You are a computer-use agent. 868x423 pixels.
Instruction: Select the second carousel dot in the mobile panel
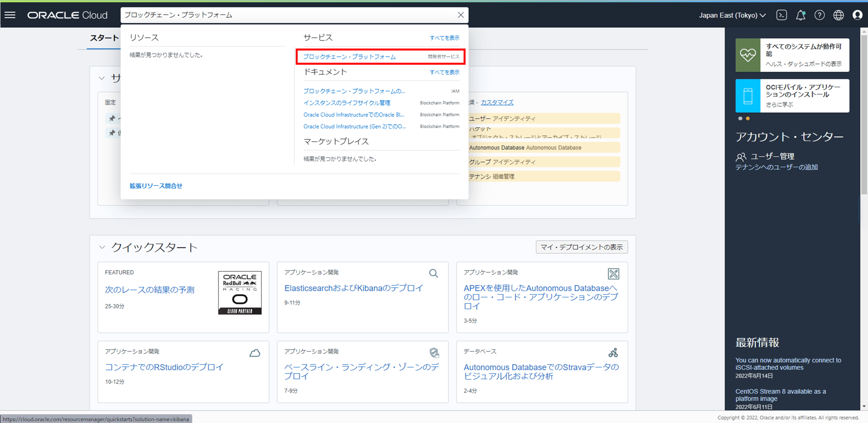[748, 118]
